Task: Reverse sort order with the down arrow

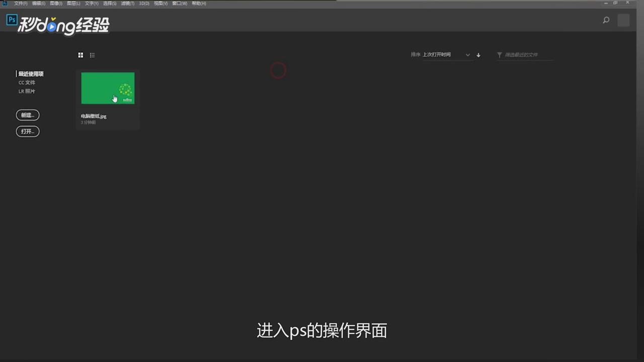Action: point(478,55)
